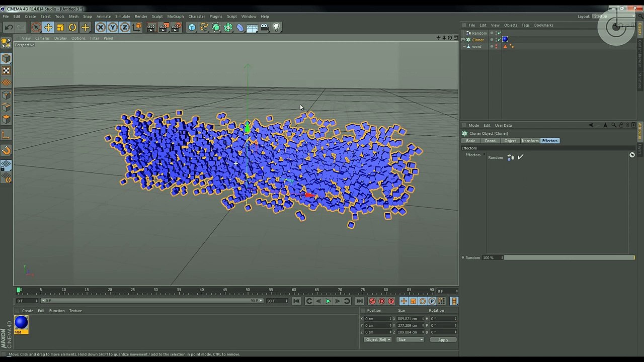Screen dimensions: 644x362
Task: Activate the Scale tool in top toolbar
Action: (x=60, y=28)
